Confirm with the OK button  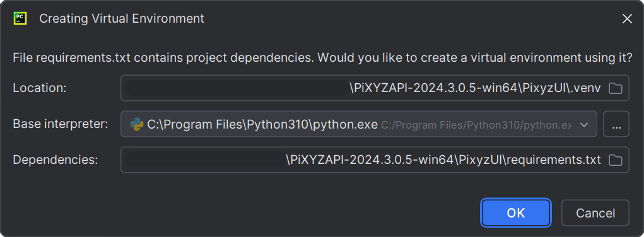(x=516, y=213)
